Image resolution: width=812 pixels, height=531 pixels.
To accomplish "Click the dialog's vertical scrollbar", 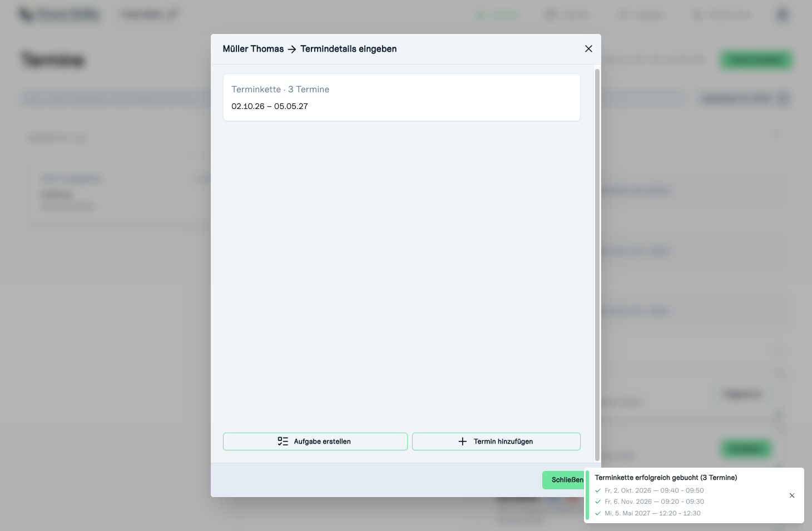I will [x=597, y=265].
